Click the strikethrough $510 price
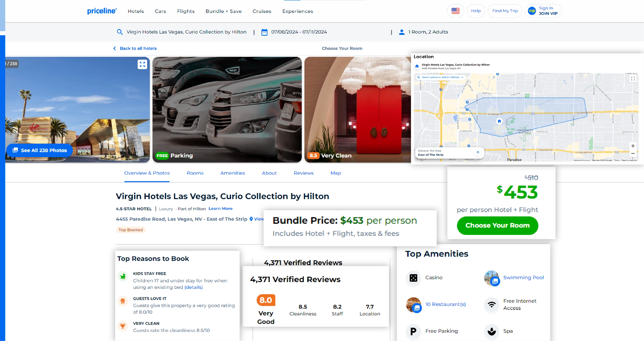 pyautogui.click(x=531, y=178)
